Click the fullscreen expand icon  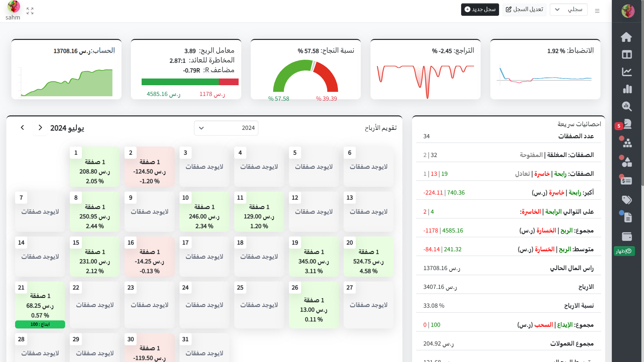pos(30,11)
